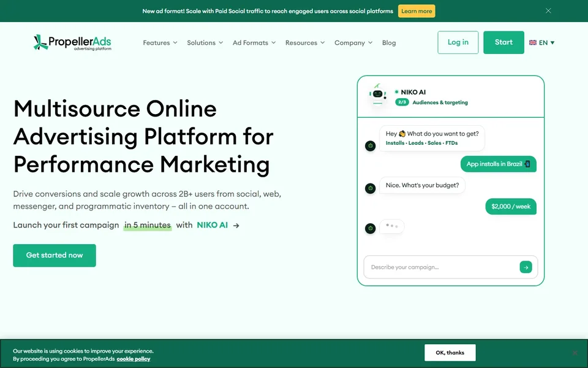Click the Start button
The width and height of the screenshot is (588, 368).
[503, 42]
